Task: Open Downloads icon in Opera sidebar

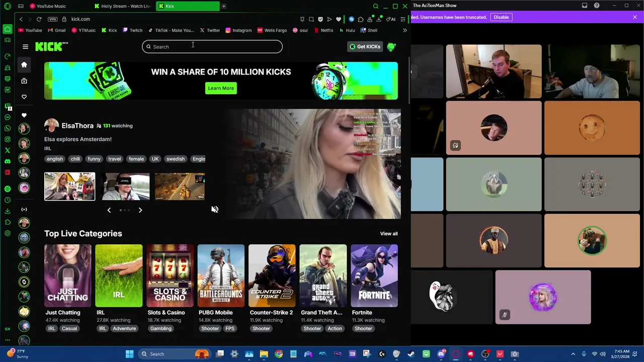Action: click(x=8, y=211)
